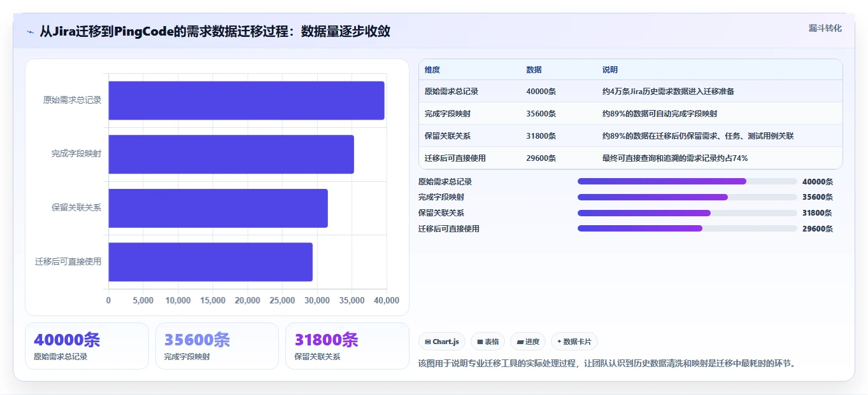The height and width of the screenshot is (395, 868).
Task: Click the 完成字段映射 progress bar
Action: [687, 197]
